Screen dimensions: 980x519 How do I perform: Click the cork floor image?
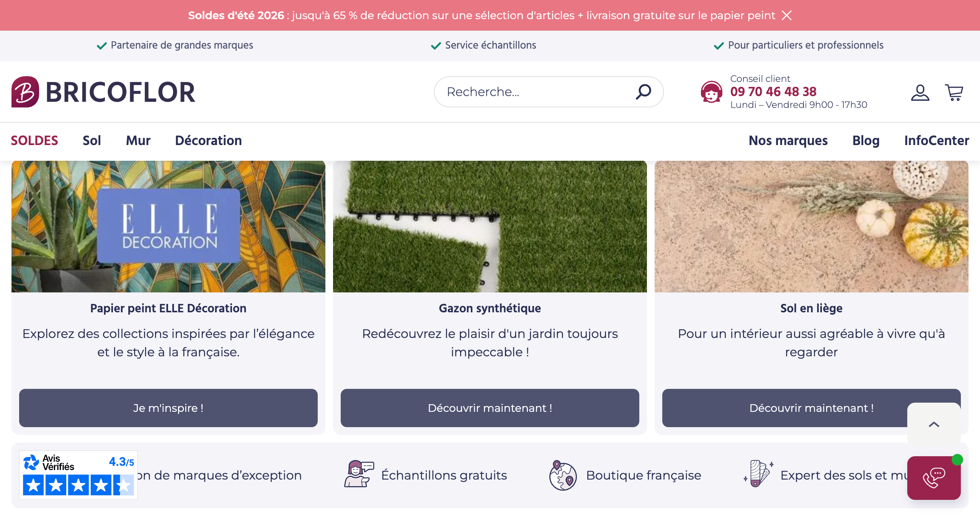812,227
